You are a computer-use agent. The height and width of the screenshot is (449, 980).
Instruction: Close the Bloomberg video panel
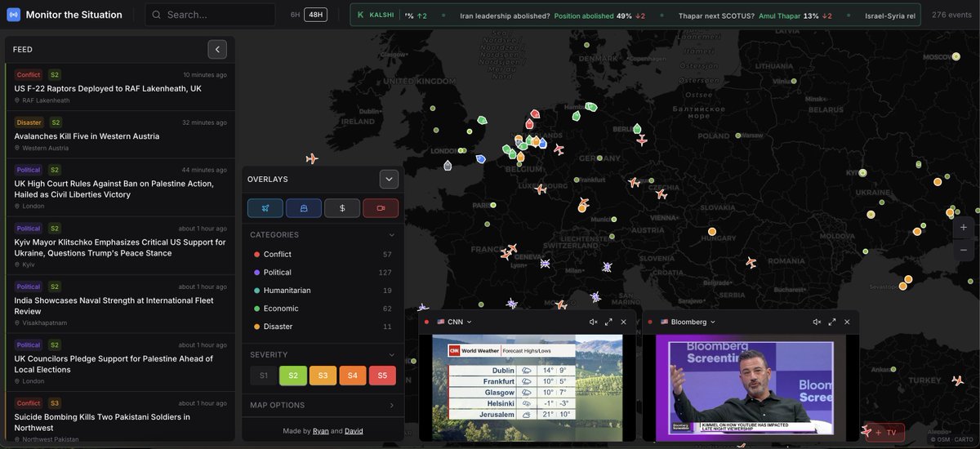(x=847, y=322)
